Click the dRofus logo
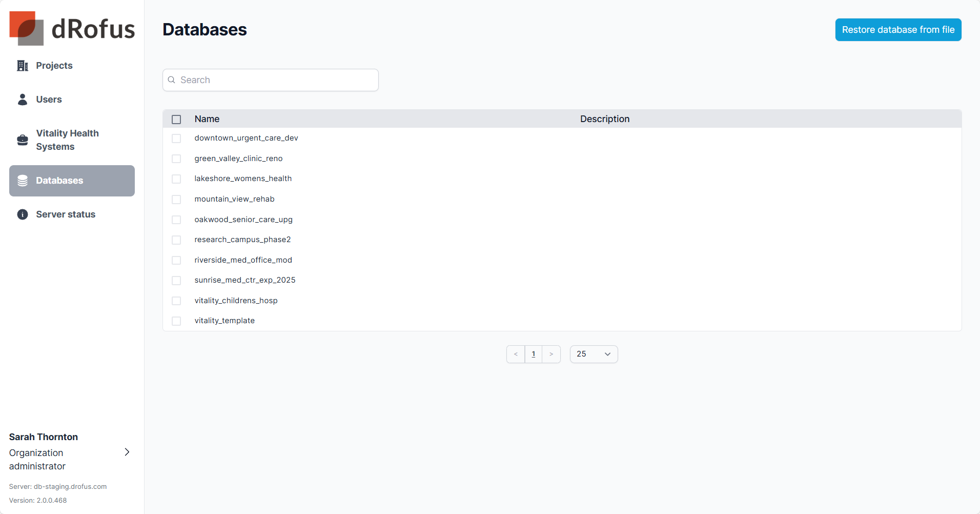This screenshot has width=980, height=514. pos(72,29)
